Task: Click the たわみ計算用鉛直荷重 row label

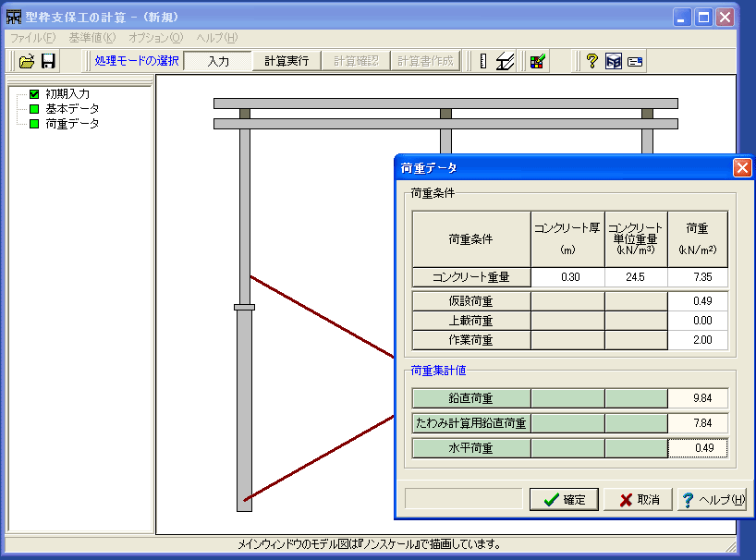Action: coord(471,423)
